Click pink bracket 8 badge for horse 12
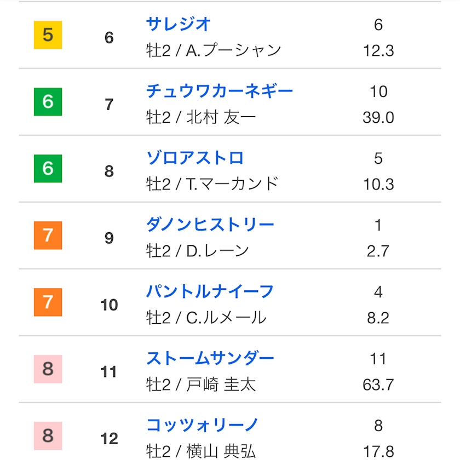 (x=48, y=435)
